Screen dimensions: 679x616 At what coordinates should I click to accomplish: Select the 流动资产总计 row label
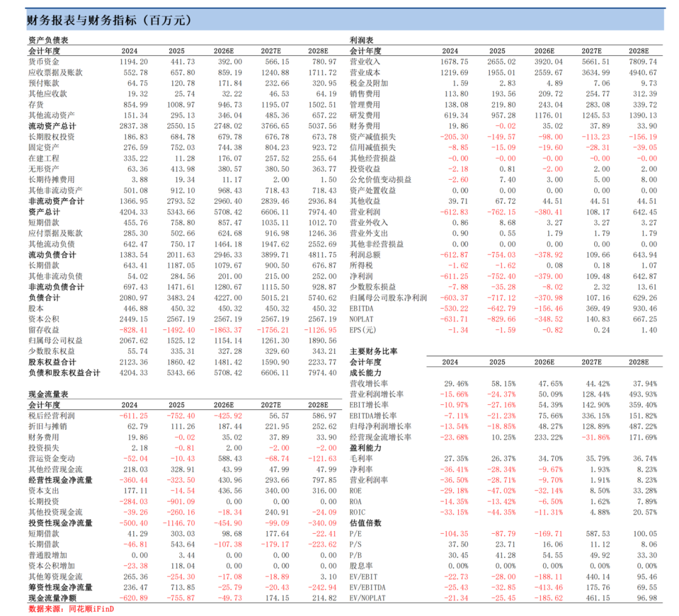52,126
